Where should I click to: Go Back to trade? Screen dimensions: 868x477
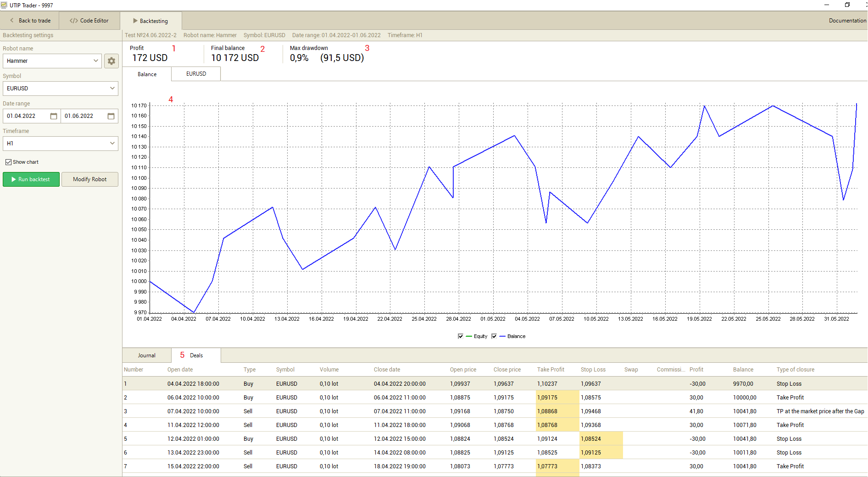30,21
